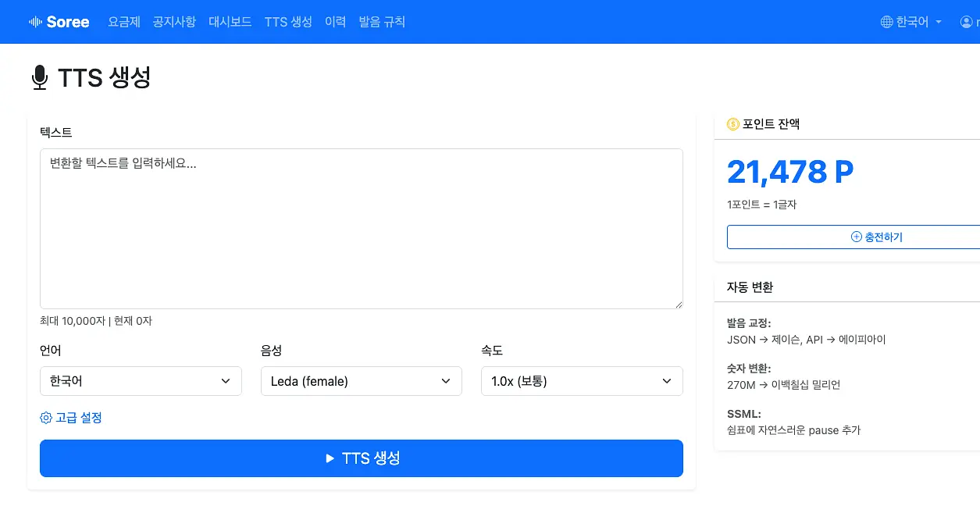The width and height of the screenshot is (980, 506).
Task: Click the microphone icon beside TTS 생성 heading
Action: [x=40, y=78]
